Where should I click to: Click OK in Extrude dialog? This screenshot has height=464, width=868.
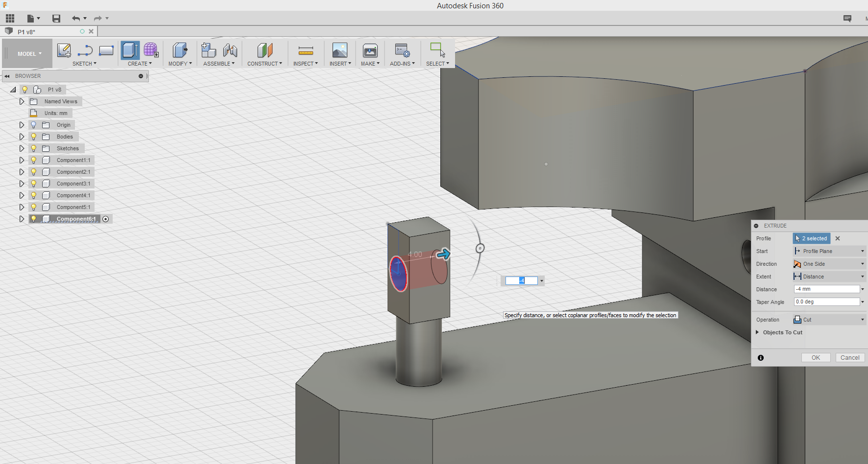tap(816, 358)
